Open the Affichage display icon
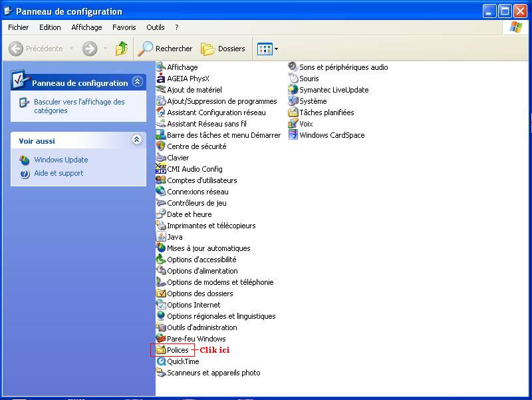 (161, 67)
